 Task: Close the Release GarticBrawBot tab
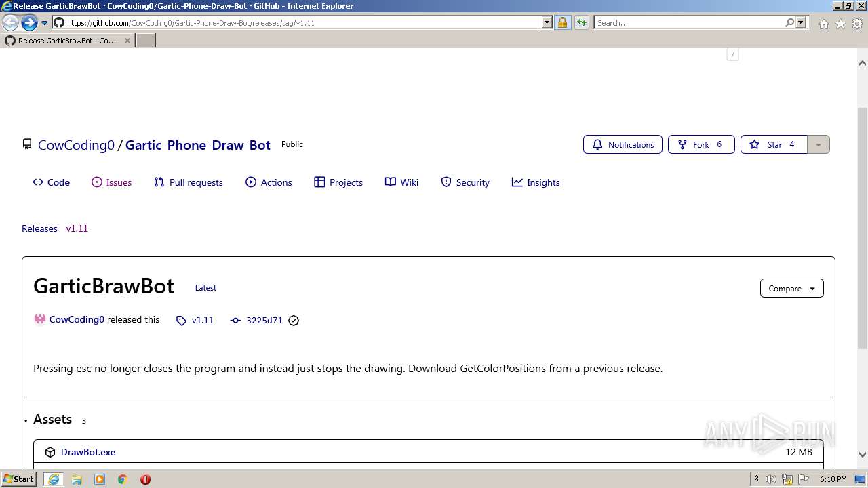(x=127, y=41)
